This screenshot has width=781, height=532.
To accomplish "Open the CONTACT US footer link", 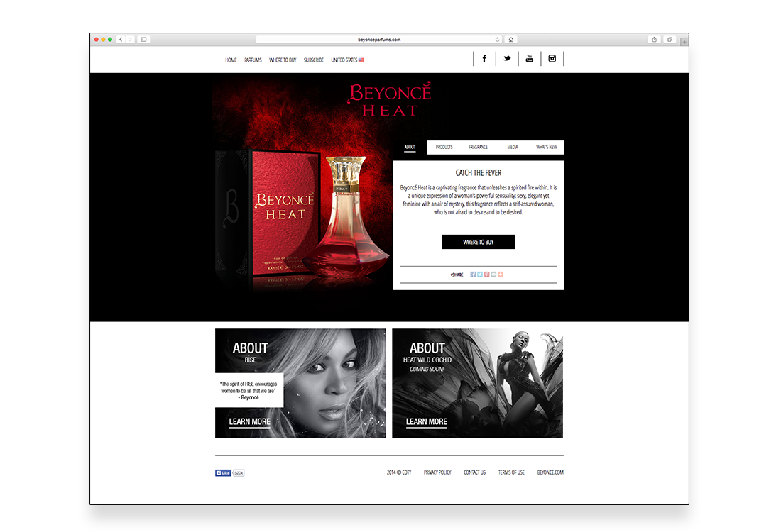I will point(474,473).
